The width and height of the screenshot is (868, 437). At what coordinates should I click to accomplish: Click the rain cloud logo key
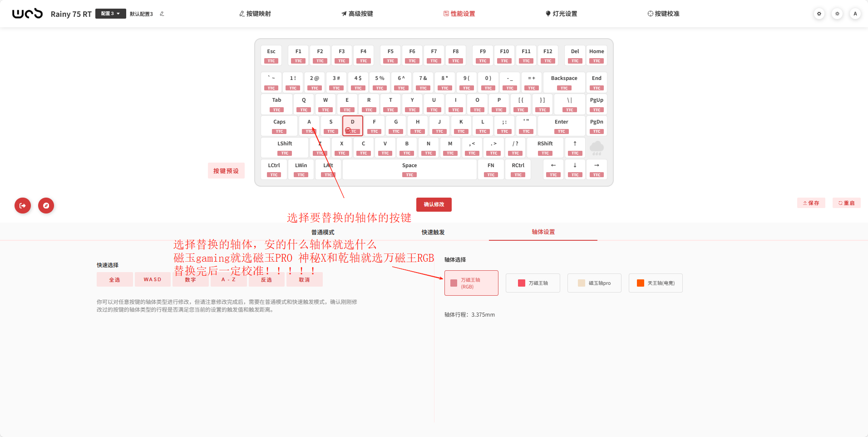(x=597, y=148)
